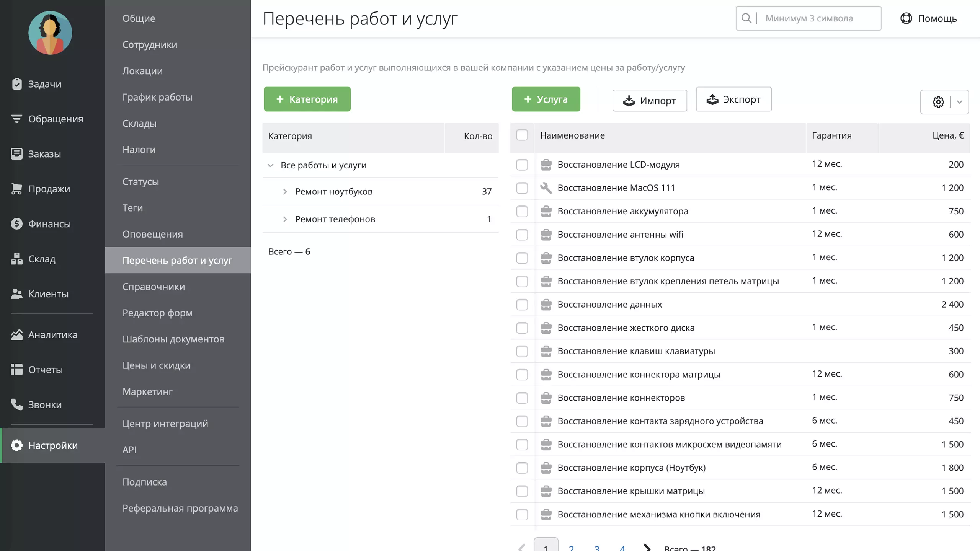
Task: Click the Финансы dollar coin icon
Action: pos(16,224)
